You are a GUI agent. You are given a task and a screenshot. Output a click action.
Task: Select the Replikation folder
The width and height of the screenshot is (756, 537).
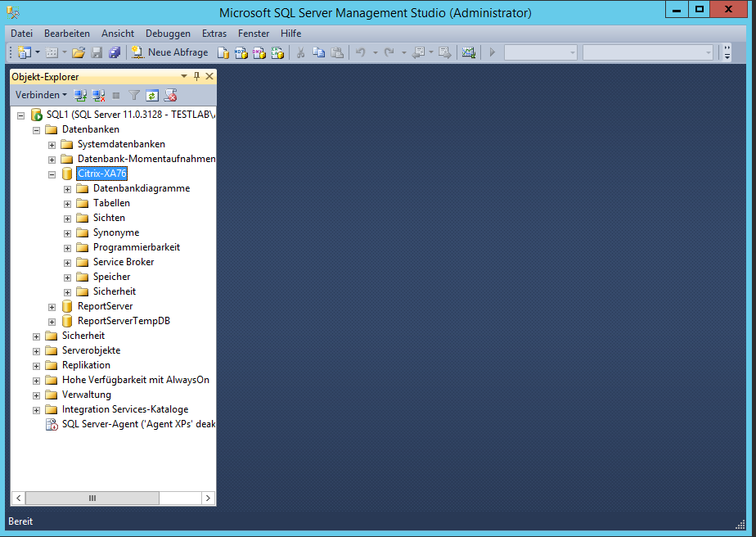pyautogui.click(x=86, y=365)
